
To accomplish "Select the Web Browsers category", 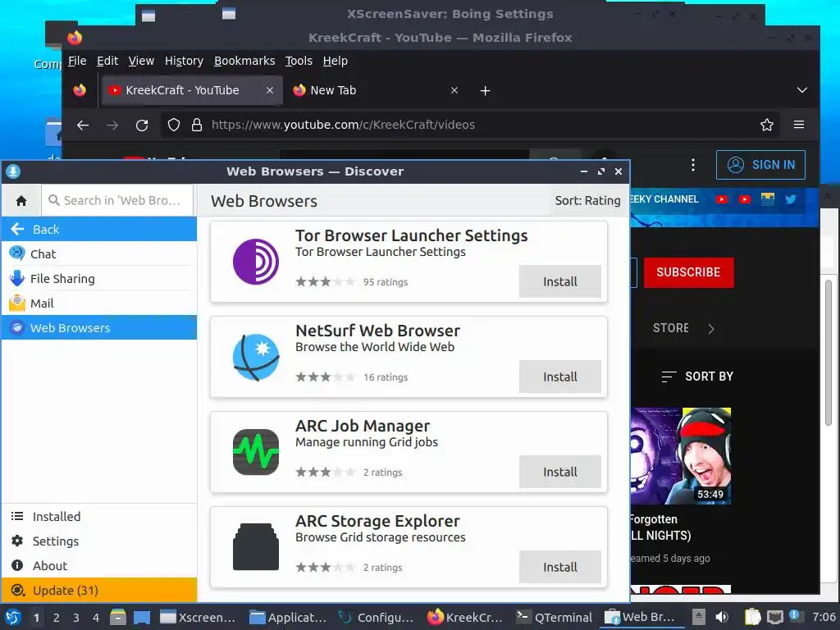I will (99, 328).
